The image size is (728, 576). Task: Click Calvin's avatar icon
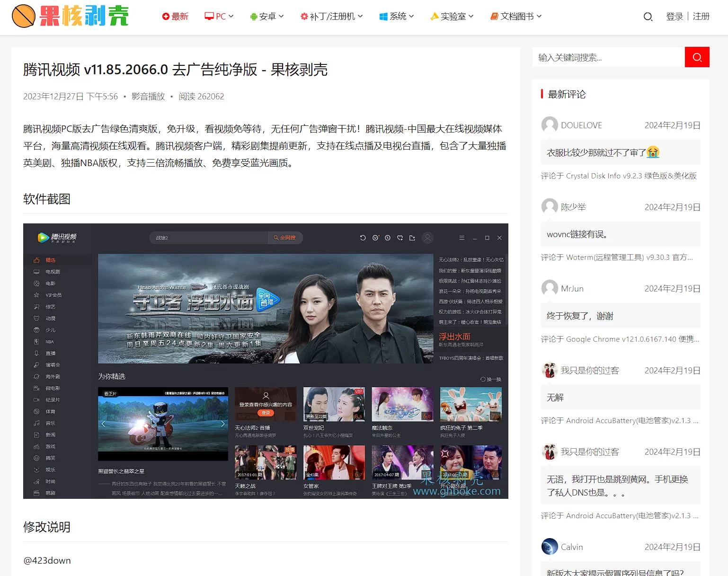[549, 547]
